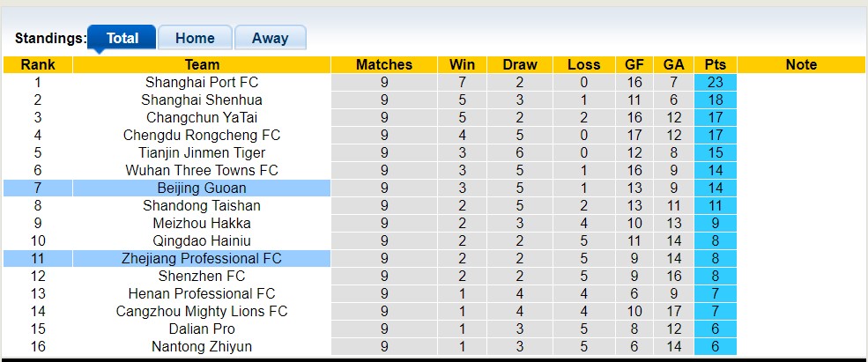Open Dalian Pro team page
The height and width of the screenshot is (362, 868).
point(202,329)
